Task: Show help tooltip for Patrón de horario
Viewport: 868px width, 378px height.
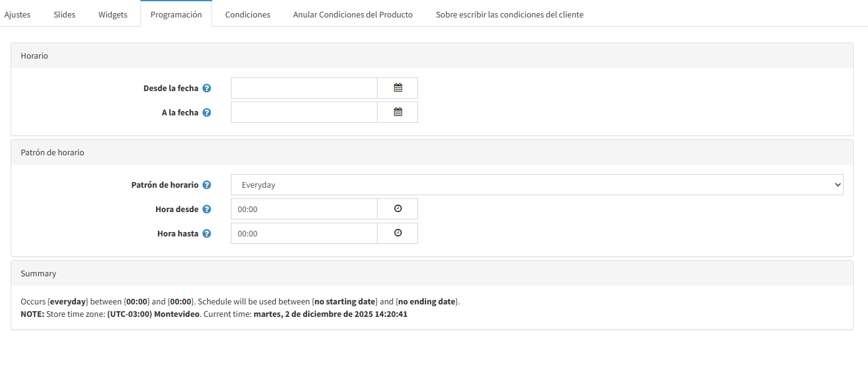Action: coord(207,185)
